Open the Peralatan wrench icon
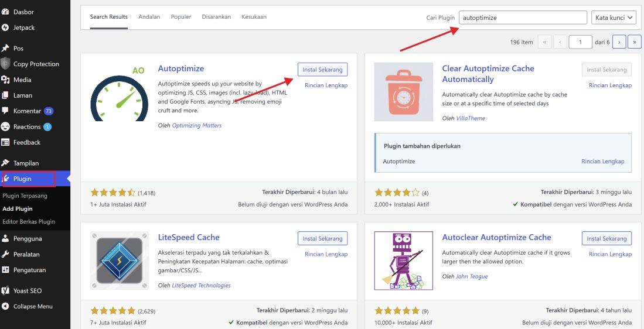Screen dimensions: 644x329 click(5, 254)
